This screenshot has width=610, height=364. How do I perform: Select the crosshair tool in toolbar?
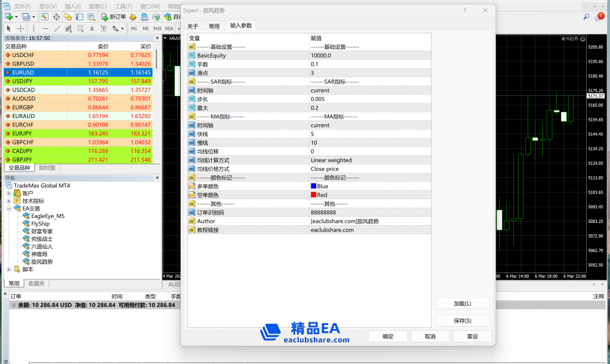tap(21, 28)
